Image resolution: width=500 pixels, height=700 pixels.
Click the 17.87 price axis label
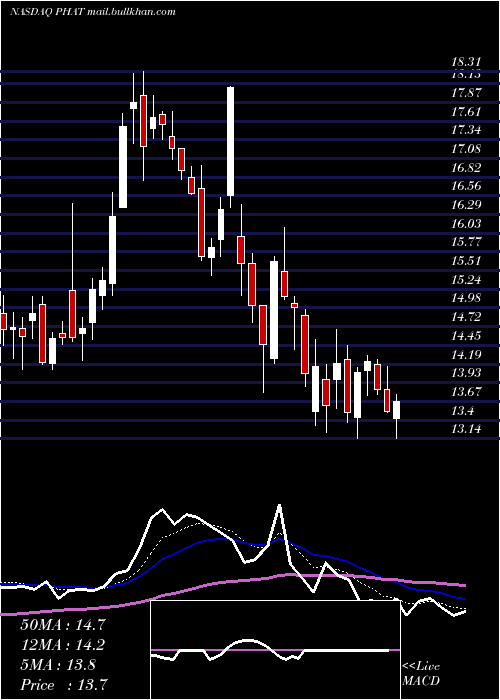point(466,93)
